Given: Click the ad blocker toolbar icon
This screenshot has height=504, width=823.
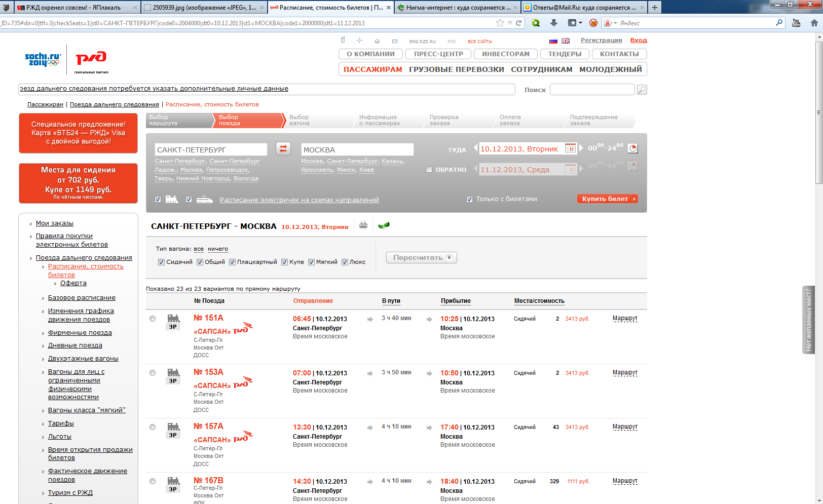Looking at the screenshot, I should 593,23.
